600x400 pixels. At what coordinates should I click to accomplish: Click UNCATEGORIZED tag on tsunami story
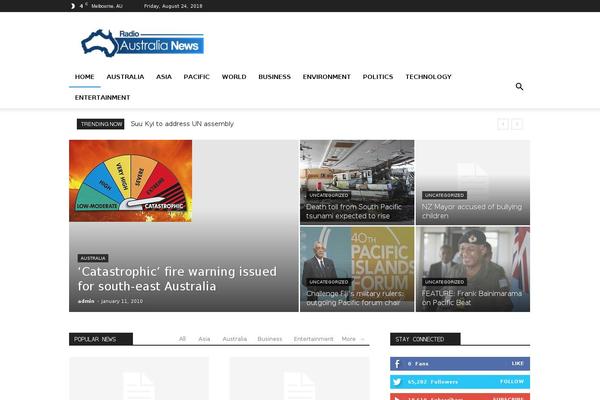[x=329, y=195]
